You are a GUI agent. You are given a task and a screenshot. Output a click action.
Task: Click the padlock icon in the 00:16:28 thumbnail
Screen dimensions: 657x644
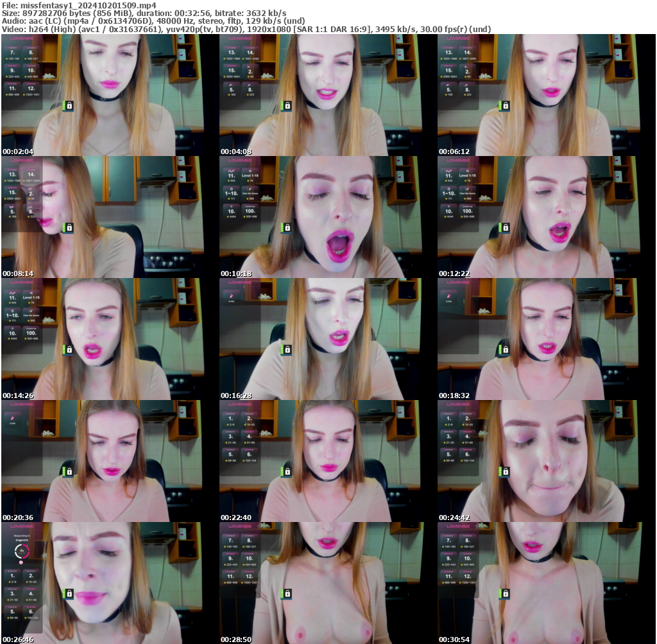tap(287, 351)
